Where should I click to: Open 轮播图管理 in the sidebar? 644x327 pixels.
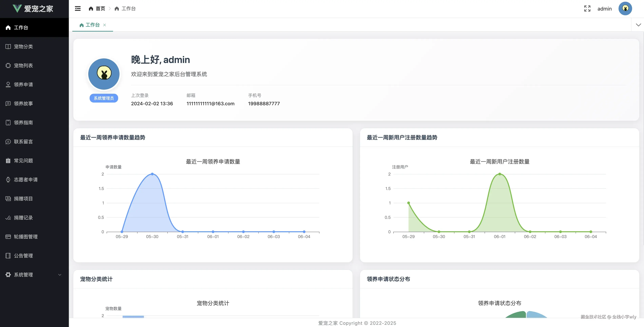[25, 237]
